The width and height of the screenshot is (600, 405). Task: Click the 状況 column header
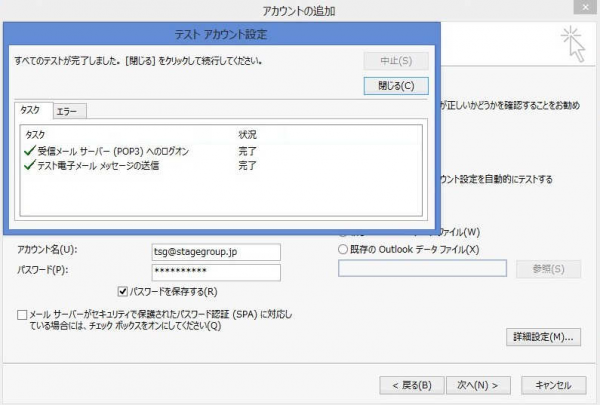(248, 135)
